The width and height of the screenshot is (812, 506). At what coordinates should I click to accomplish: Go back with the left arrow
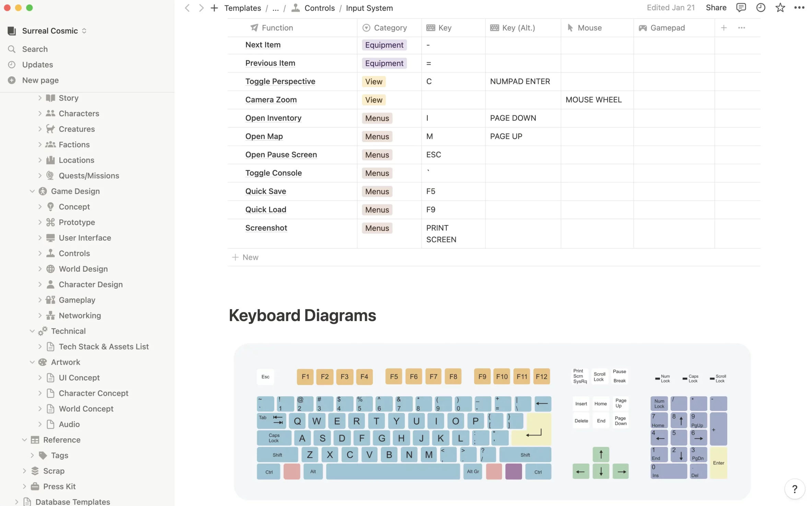(187, 8)
